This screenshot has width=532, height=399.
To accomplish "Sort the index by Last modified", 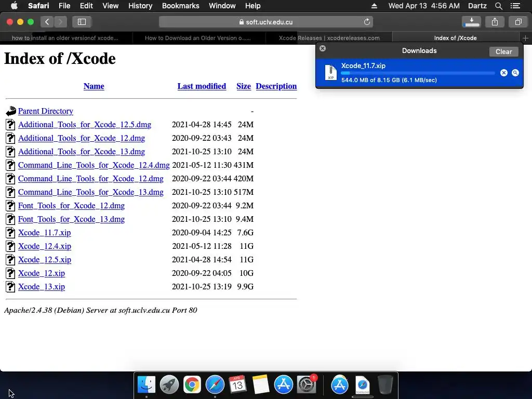I will (x=202, y=86).
